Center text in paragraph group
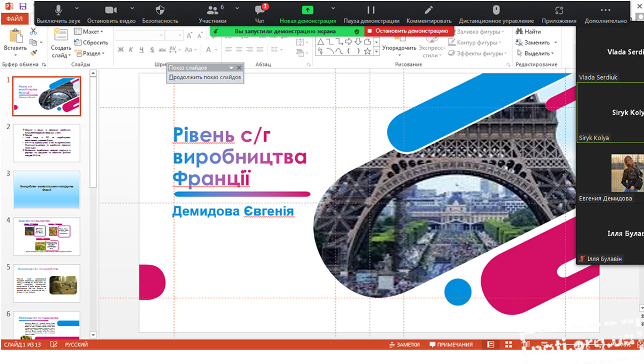The image size is (644, 364). (x=239, y=50)
